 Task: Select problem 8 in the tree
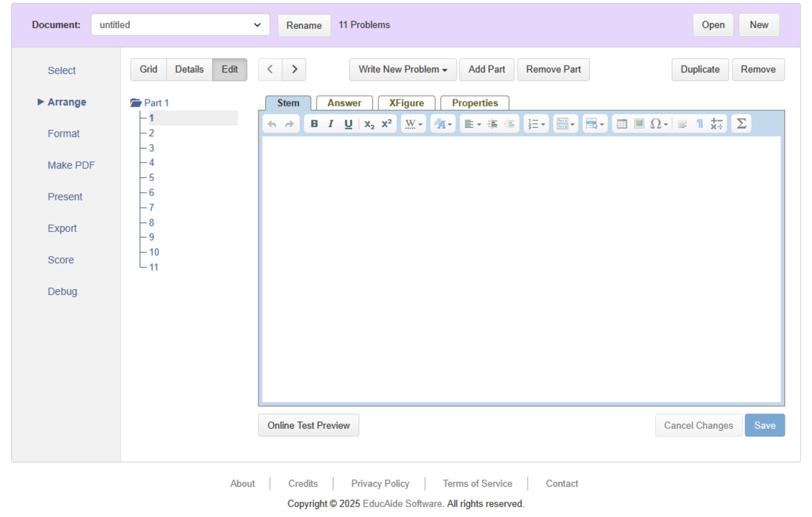[x=152, y=223]
